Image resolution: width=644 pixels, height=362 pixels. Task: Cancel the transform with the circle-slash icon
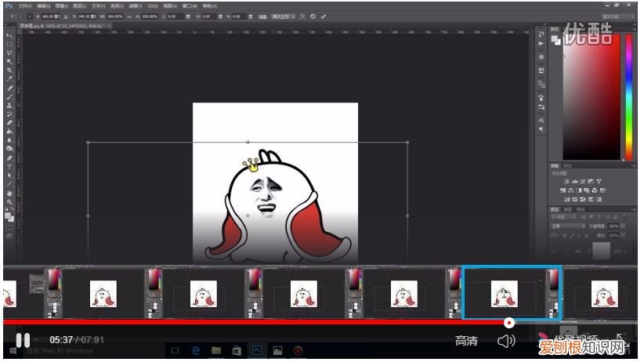click(x=313, y=16)
